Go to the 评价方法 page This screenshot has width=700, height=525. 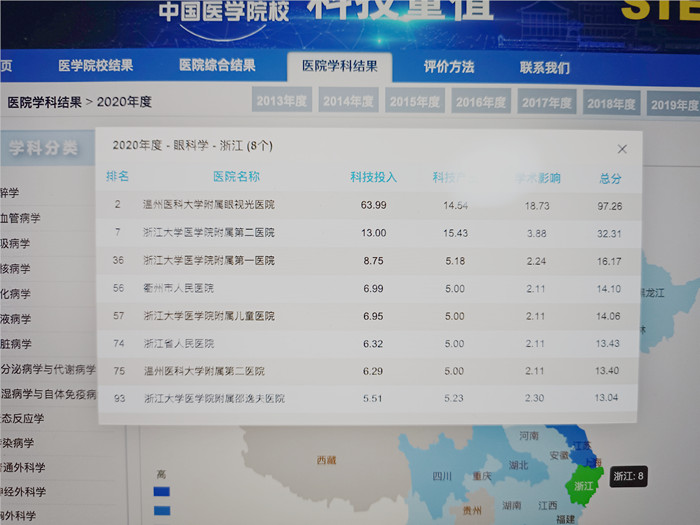tap(449, 68)
